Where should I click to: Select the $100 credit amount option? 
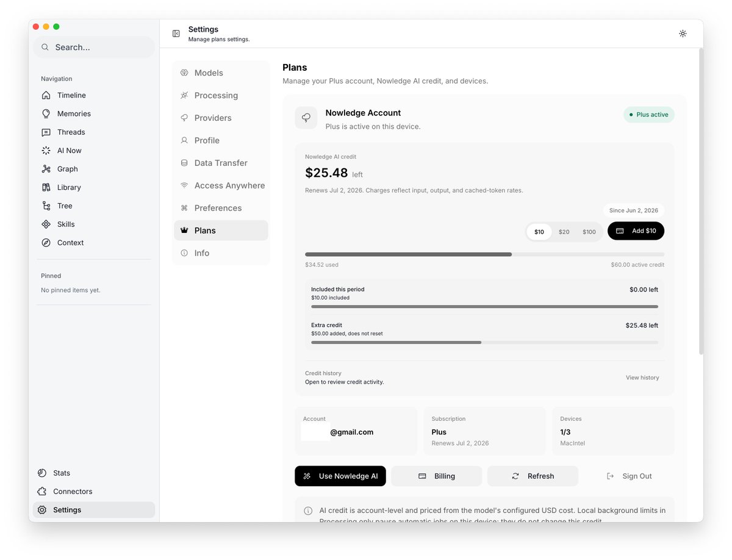click(589, 232)
